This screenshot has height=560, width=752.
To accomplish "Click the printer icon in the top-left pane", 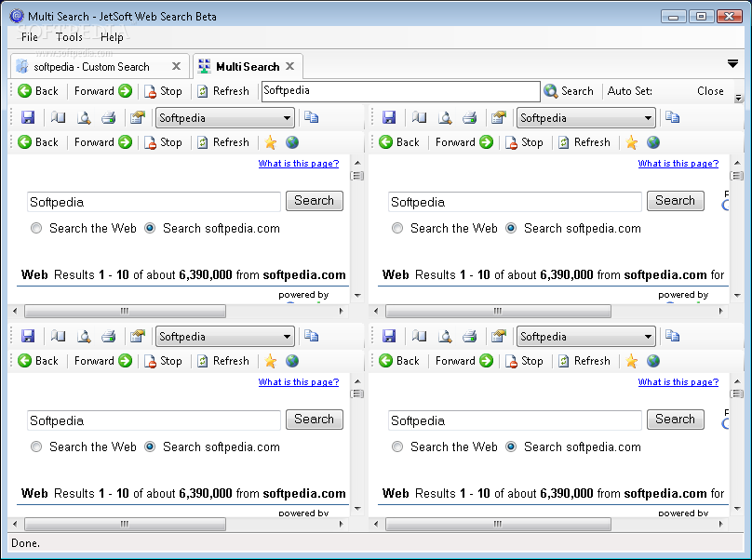I will [108, 117].
